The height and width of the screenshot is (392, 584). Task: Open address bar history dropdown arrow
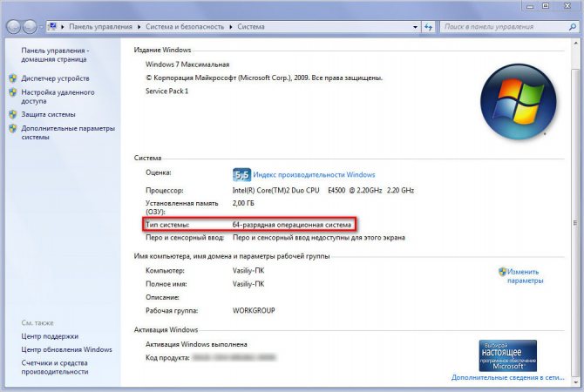pyautogui.click(x=415, y=27)
